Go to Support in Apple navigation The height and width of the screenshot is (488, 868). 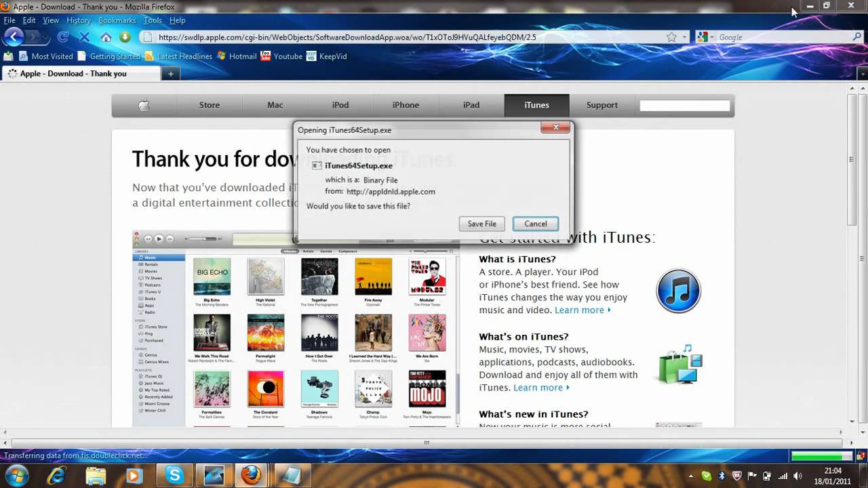click(602, 105)
